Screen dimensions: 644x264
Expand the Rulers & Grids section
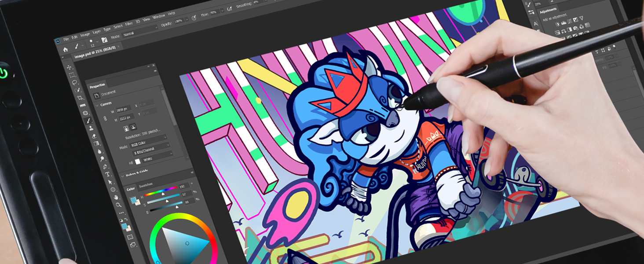click(x=122, y=176)
